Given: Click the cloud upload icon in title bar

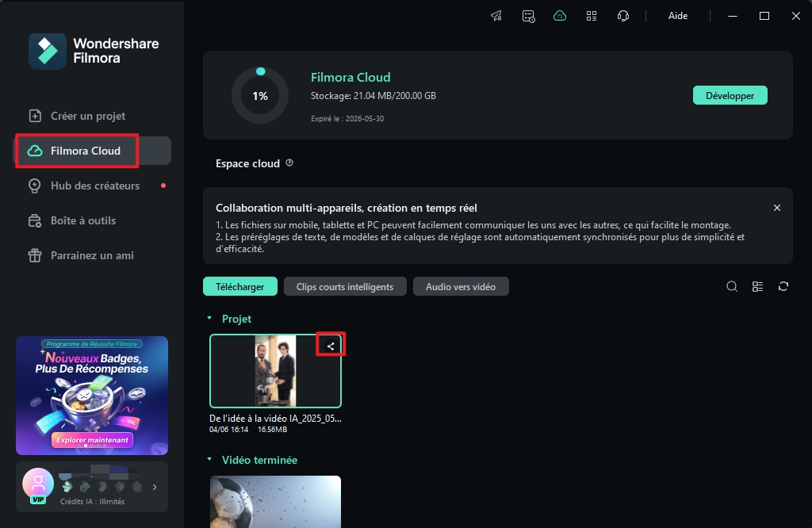Looking at the screenshot, I should [x=560, y=16].
